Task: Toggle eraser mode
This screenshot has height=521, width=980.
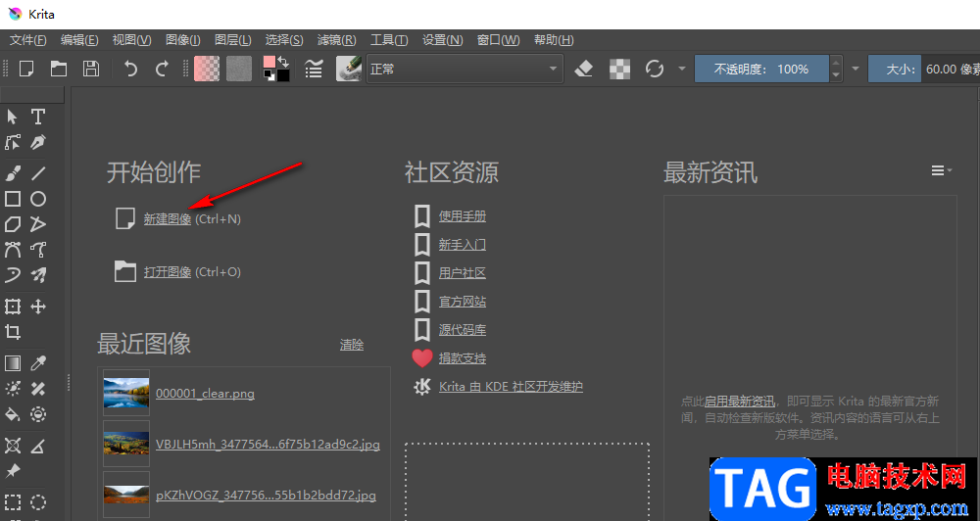Action: click(583, 69)
